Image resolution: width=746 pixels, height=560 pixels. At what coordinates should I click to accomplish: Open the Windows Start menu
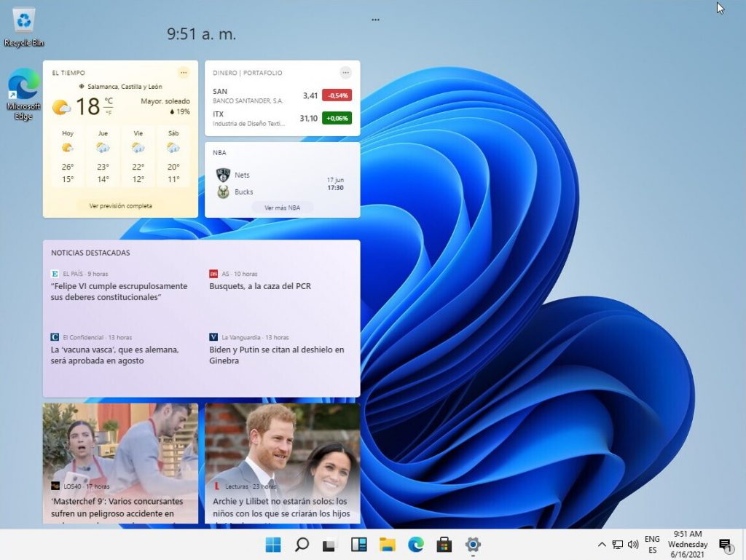click(273, 545)
